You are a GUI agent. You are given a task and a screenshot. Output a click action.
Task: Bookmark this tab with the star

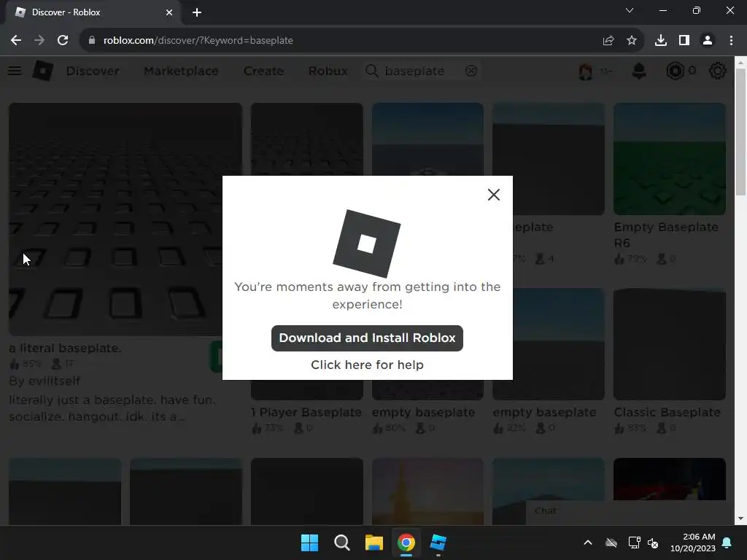point(632,41)
